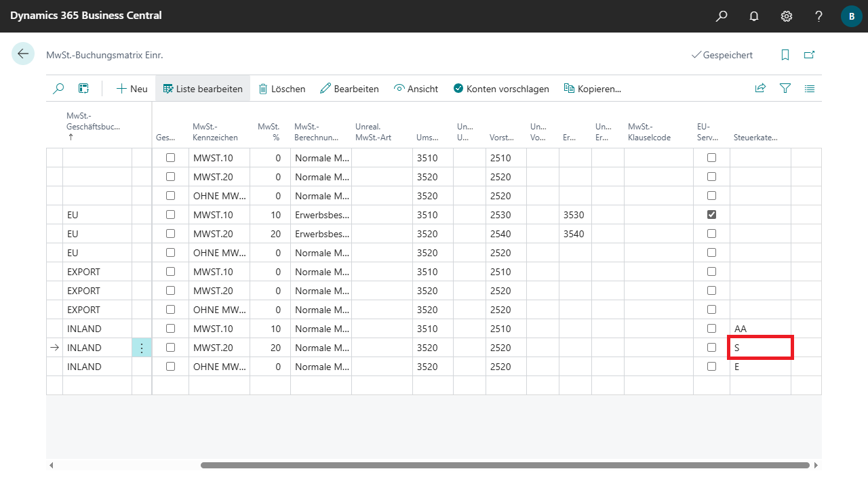Open the settings gear
Viewport: 868px width, 488px height.
[787, 16]
